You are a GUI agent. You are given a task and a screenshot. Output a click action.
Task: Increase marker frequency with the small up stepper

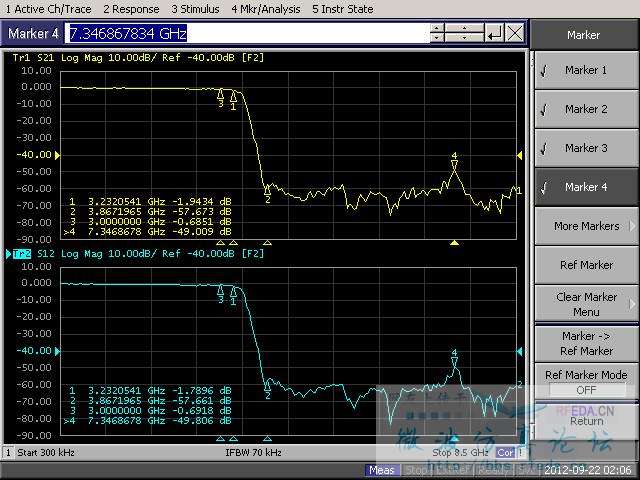437,28
